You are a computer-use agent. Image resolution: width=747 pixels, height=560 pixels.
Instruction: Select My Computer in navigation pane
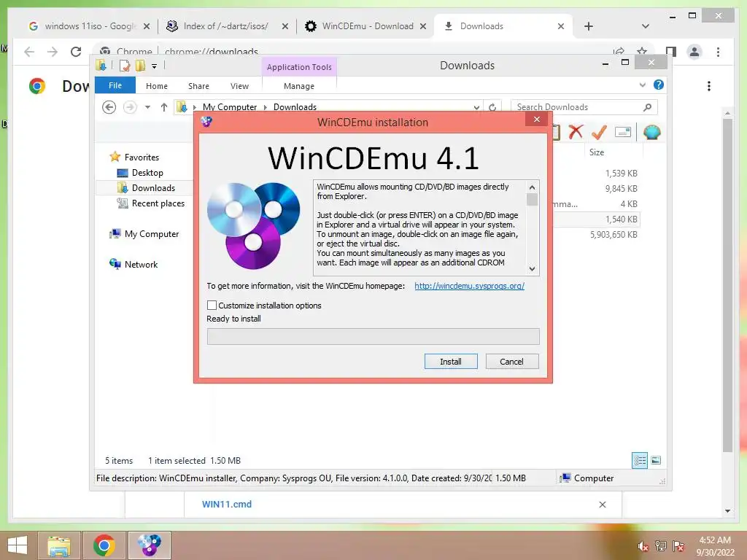tap(152, 234)
